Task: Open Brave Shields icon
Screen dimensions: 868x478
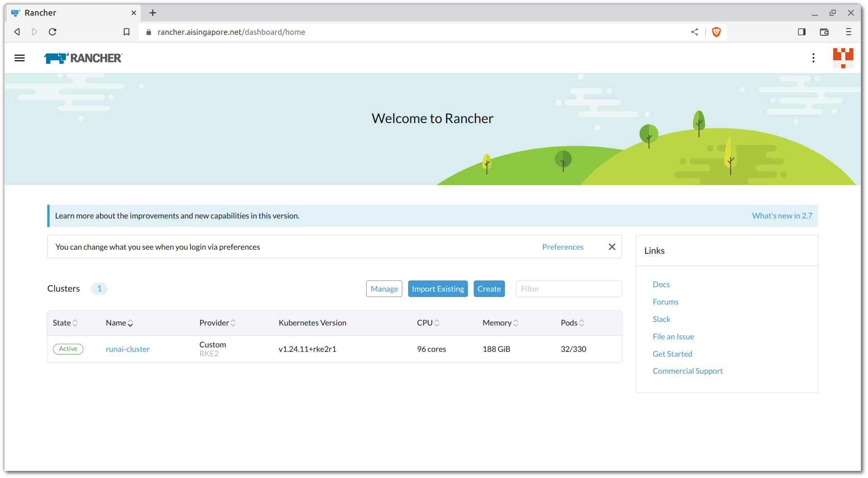Action: pos(716,32)
